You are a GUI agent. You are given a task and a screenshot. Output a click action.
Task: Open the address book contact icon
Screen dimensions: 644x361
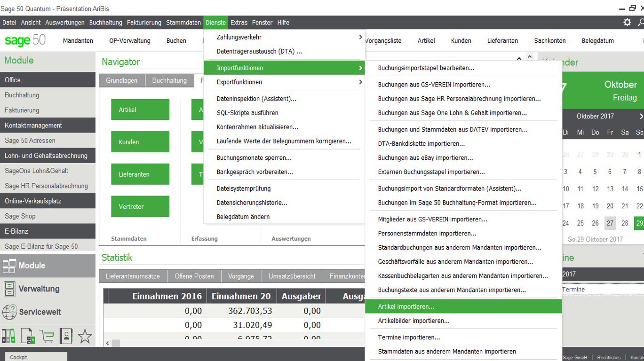[66, 336]
